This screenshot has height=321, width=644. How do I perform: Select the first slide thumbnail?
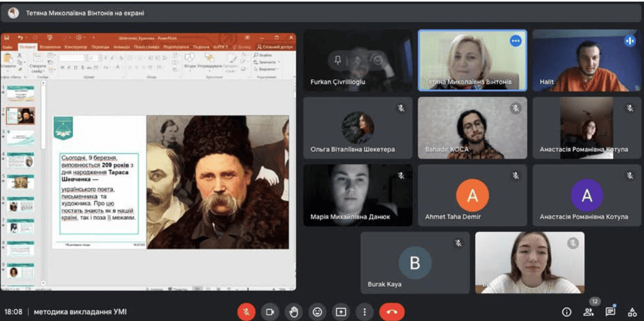pyautogui.click(x=20, y=94)
